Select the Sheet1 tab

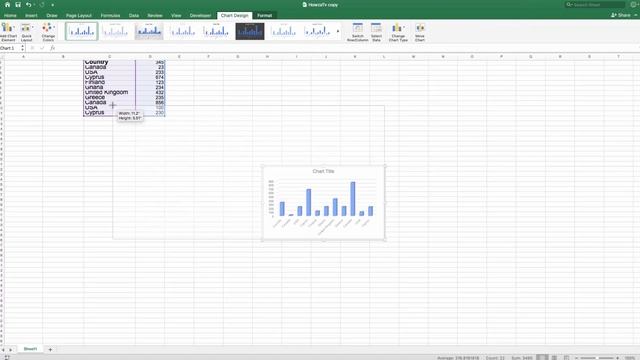pos(30,349)
